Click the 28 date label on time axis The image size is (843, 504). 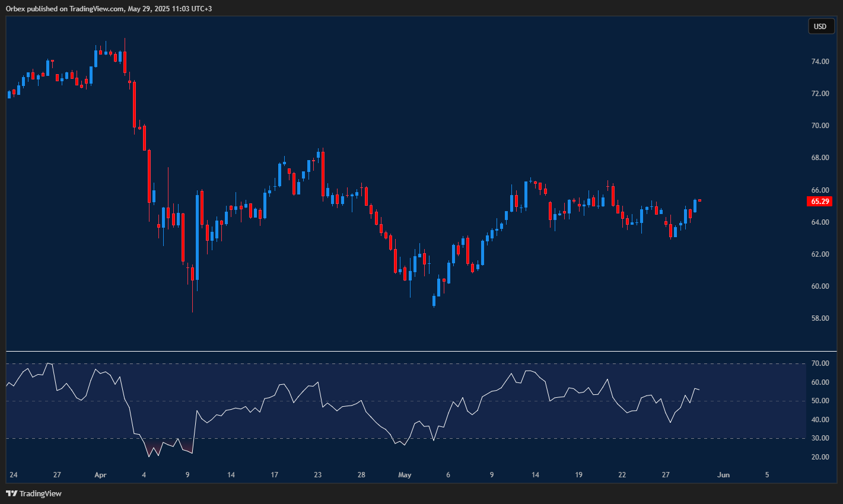tap(361, 475)
